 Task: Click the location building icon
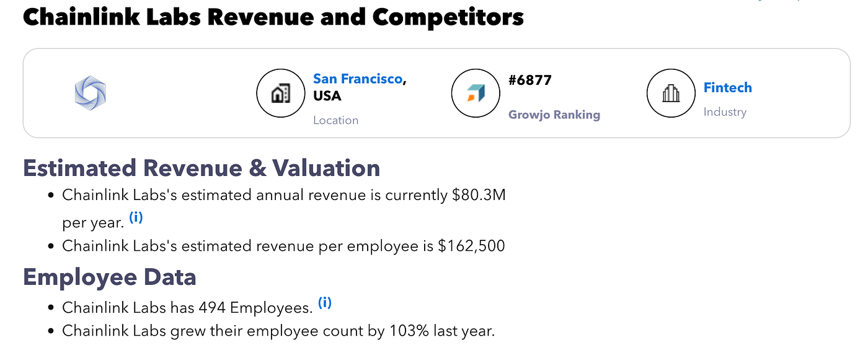[281, 94]
